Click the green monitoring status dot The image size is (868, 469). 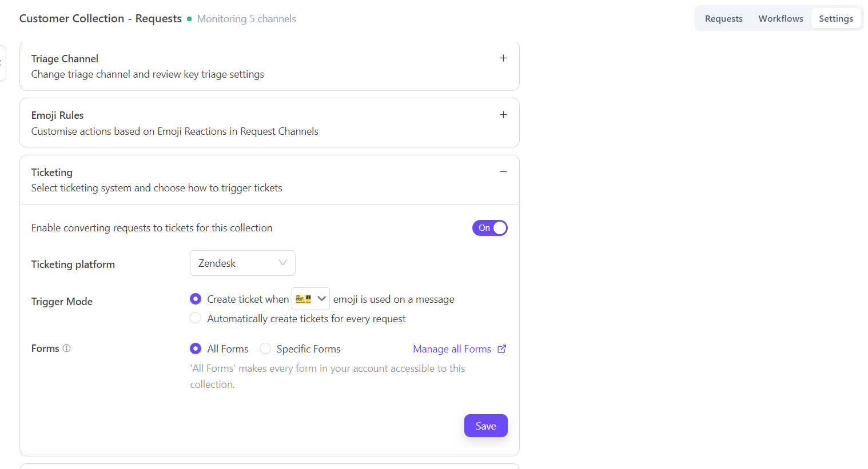(189, 19)
